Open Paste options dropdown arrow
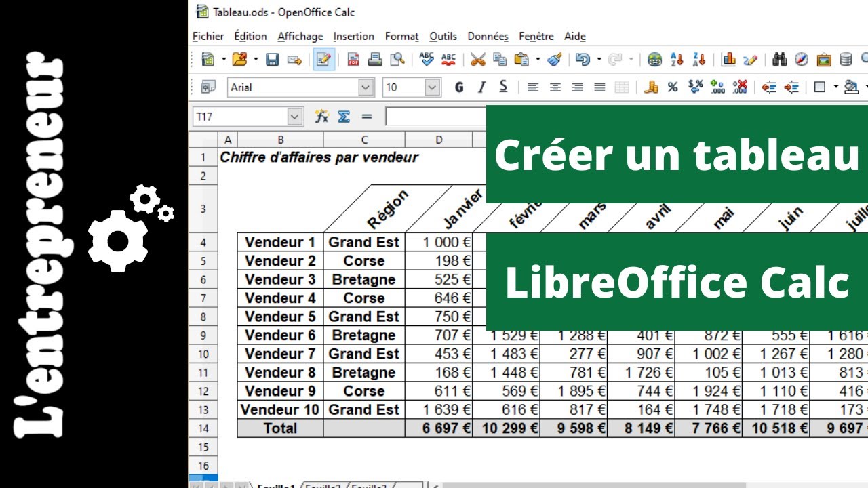 pos(538,60)
